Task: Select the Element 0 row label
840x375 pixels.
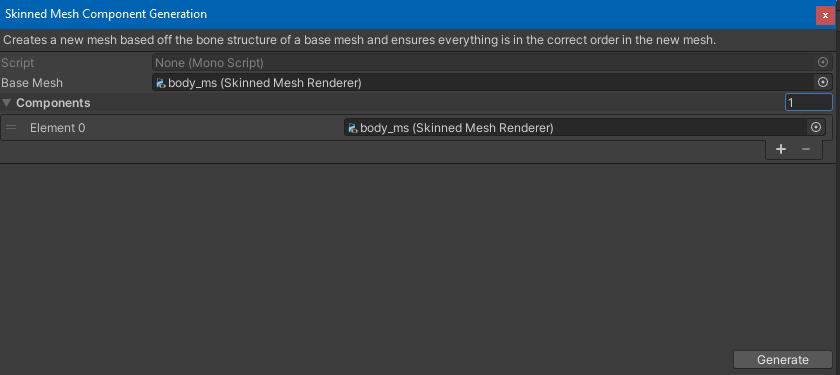Action: point(57,128)
